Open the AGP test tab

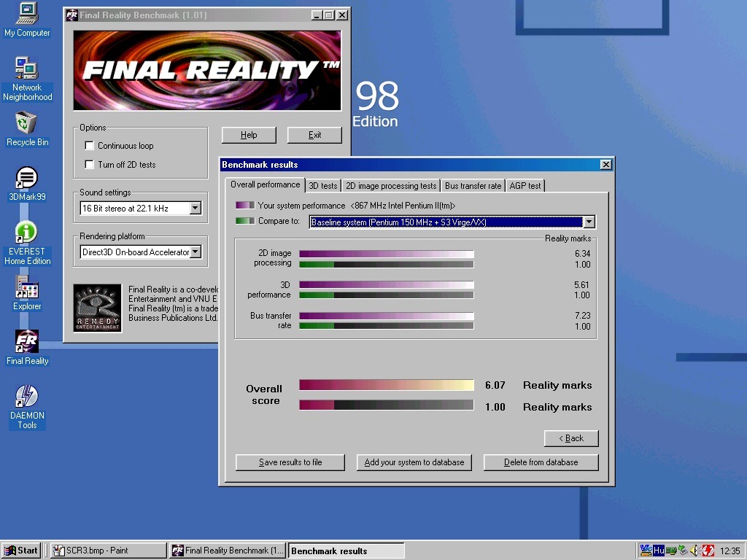[x=525, y=186]
